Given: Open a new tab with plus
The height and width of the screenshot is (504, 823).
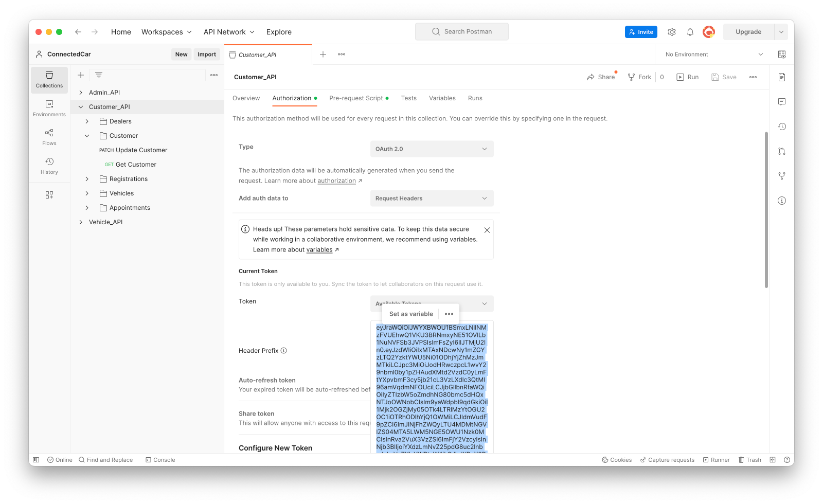Looking at the screenshot, I should 323,54.
